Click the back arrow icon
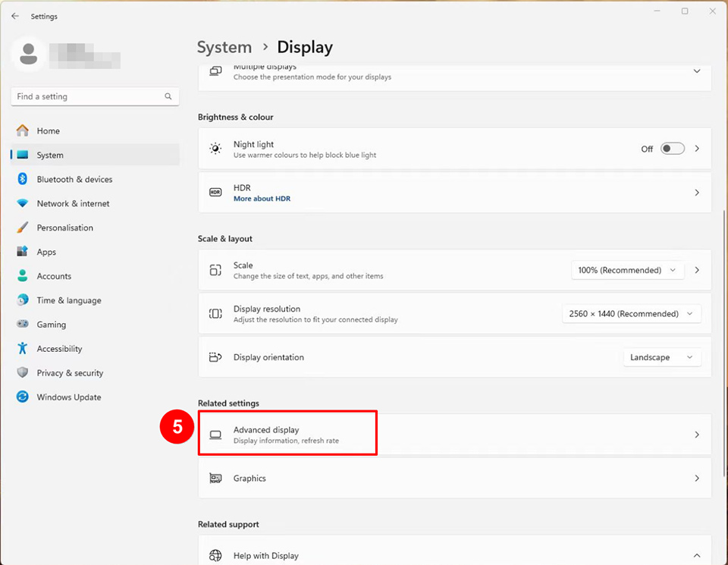Screen dimensions: 728x565 pyautogui.click(x=15, y=16)
